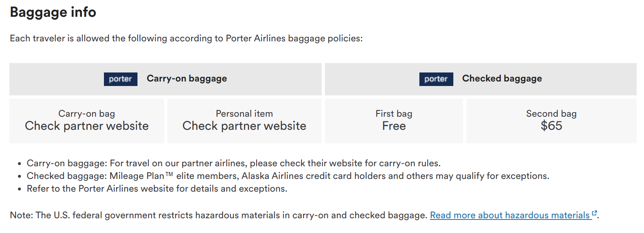Viewport: 644px width, 233px height.
Task: Open the Read more about hazardous materials link
Action: click(509, 215)
